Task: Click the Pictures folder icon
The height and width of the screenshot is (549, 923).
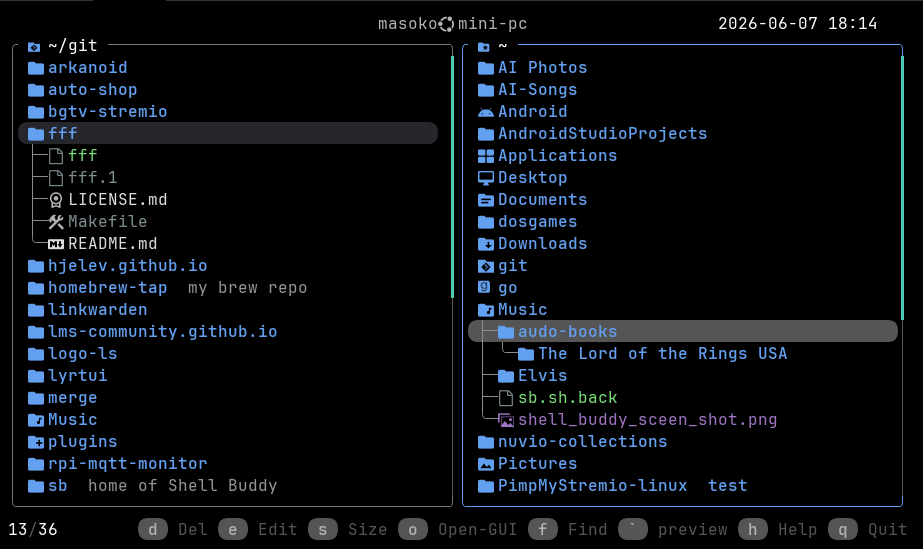Action: click(486, 464)
